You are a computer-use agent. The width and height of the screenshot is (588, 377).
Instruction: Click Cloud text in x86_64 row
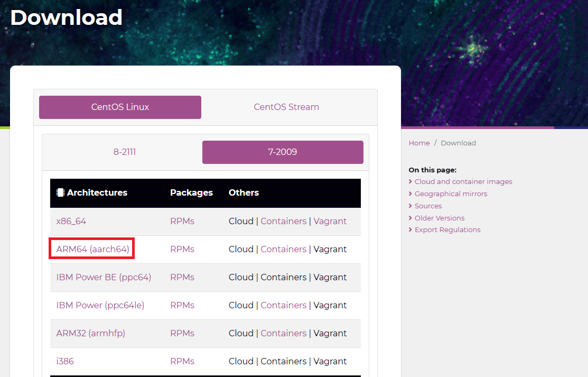click(241, 221)
